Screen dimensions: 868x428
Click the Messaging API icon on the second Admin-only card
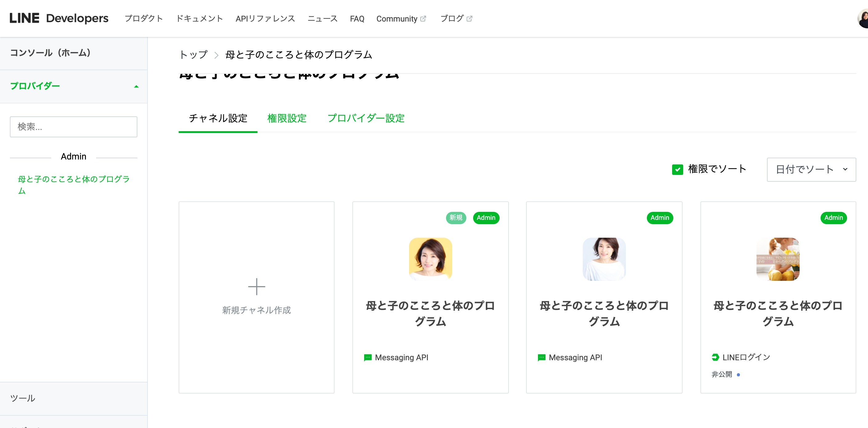(x=541, y=357)
